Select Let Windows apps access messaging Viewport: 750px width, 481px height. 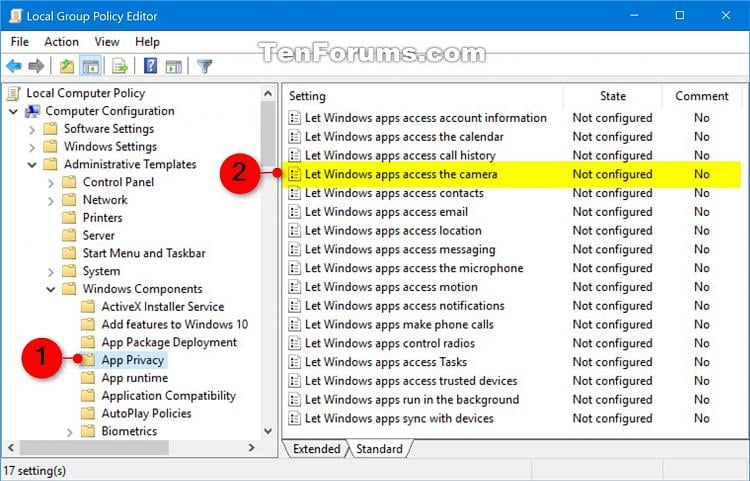(400, 250)
